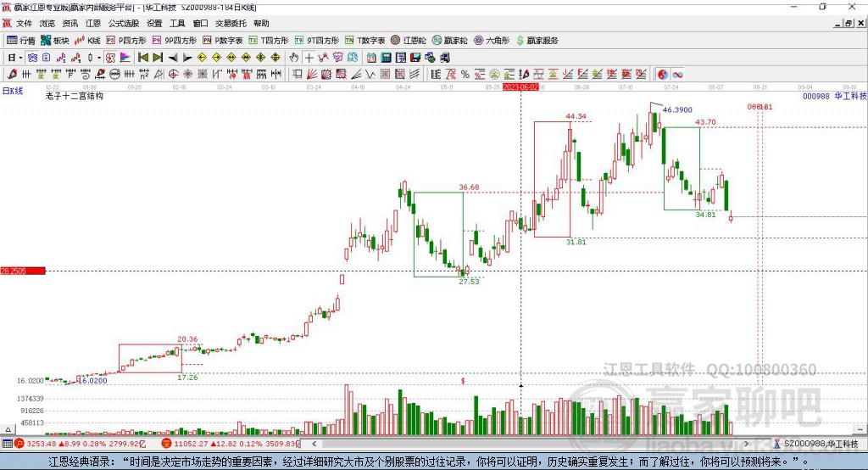The width and height of the screenshot is (868, 470).
Task: Click the 日K线 label
Action: click(13, 91)
